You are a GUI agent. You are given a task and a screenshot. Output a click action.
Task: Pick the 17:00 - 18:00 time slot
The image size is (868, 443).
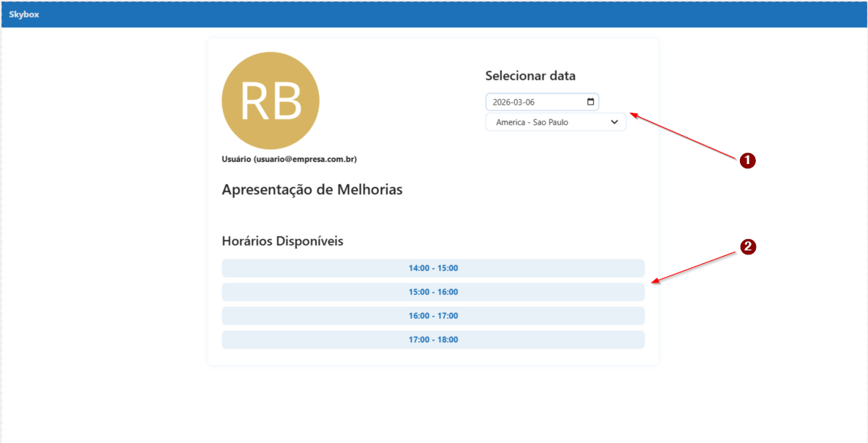(433, 340)
